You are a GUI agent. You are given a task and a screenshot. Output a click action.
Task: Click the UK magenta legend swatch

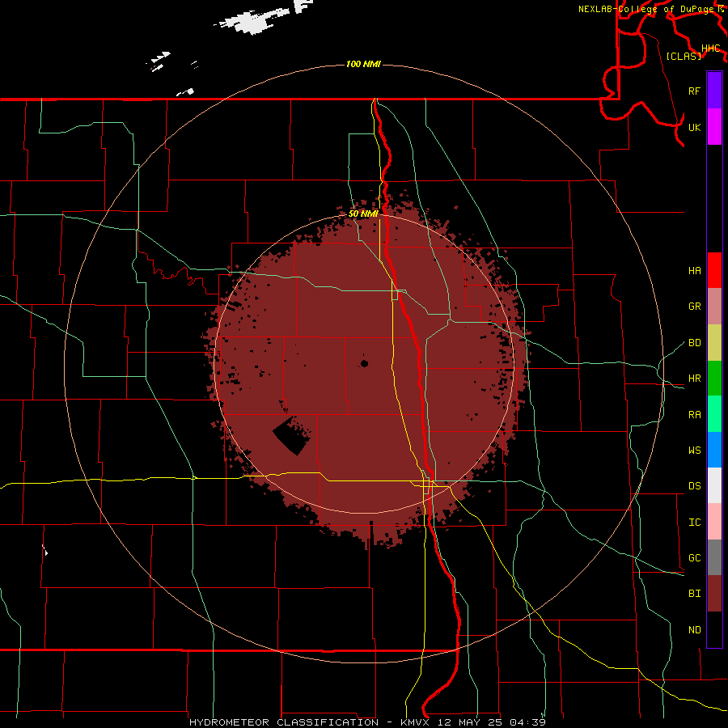click(714, 127)
